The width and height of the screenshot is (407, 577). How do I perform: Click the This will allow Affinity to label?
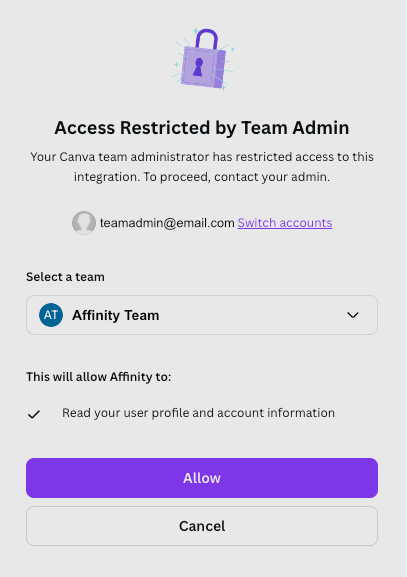[99, 377]
